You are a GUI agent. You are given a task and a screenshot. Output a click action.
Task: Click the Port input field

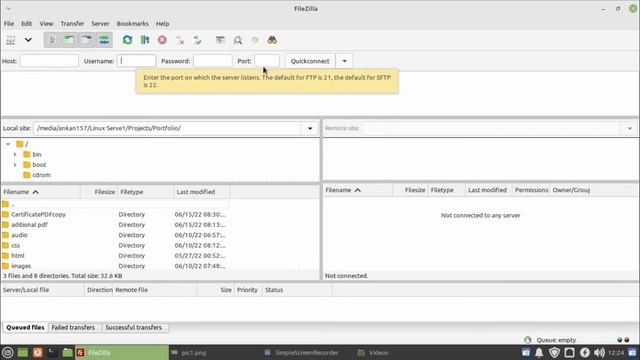[x=267, y=61]
